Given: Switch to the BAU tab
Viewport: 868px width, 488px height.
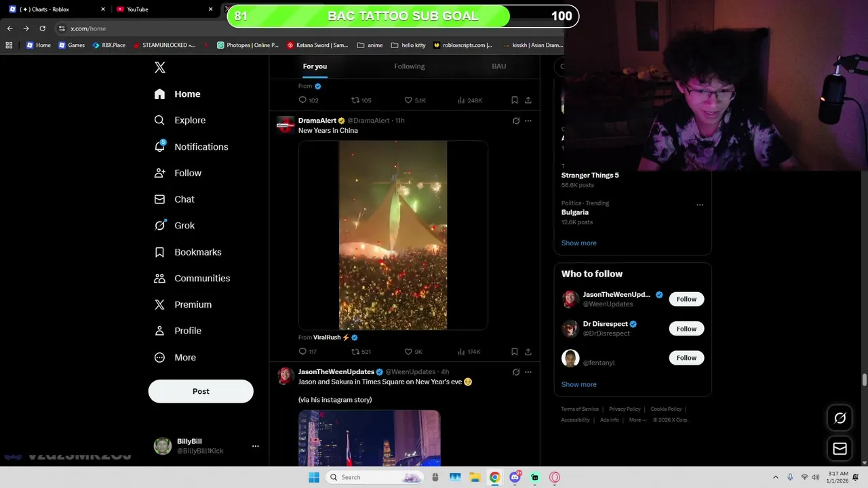Looking at the screenshot, I should click(499, 66).
